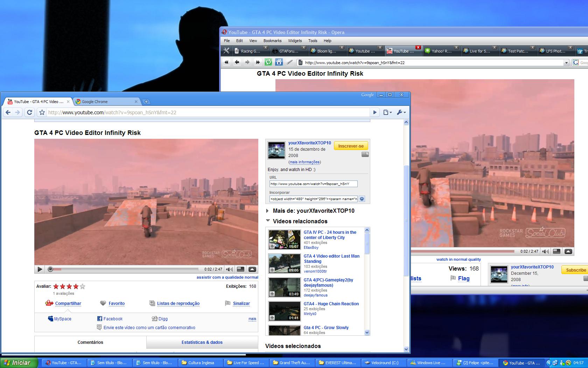Switch to Opera's 'GTAForu...' tab
The image size is (588, 368).
click(288, 51)
